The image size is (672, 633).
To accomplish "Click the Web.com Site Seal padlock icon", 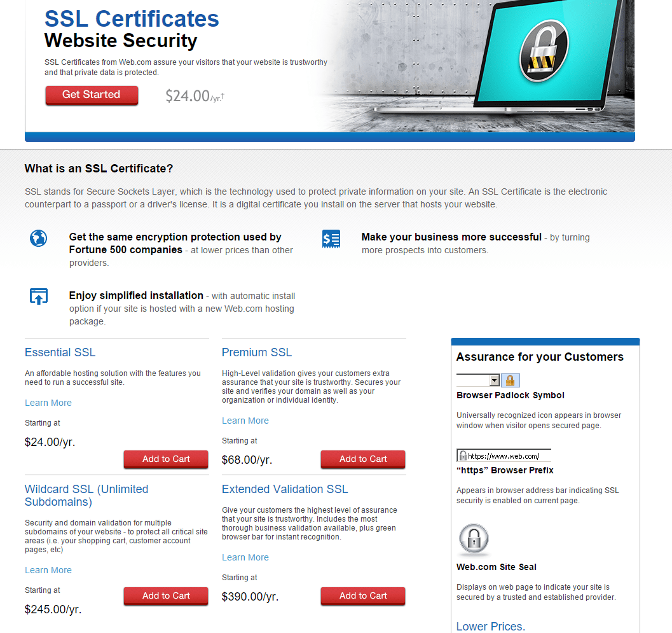I will [x=474, y=539].
